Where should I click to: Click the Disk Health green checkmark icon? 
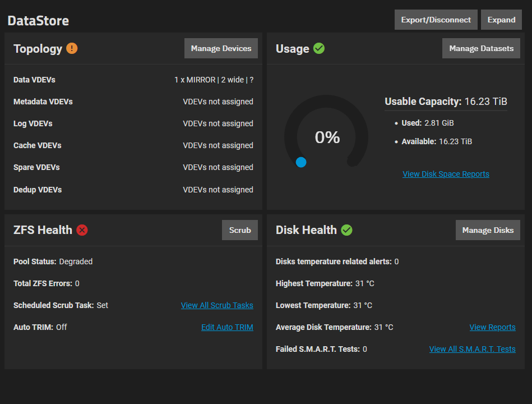tap(347, 230)
